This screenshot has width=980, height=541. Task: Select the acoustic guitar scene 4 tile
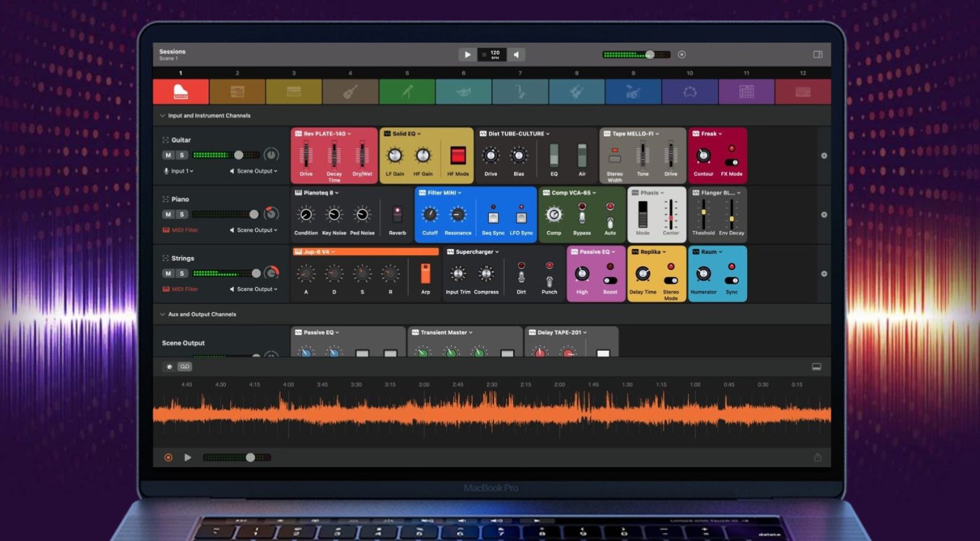[350, 92]
